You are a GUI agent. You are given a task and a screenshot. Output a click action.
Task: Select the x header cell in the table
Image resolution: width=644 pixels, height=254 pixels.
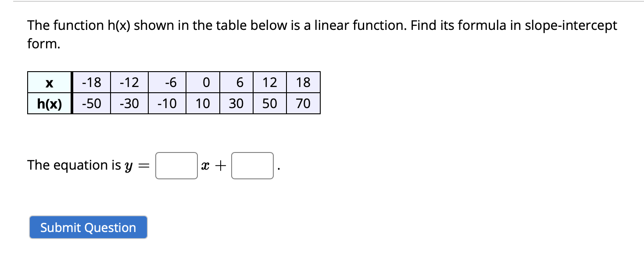click(x=48, y=82)
